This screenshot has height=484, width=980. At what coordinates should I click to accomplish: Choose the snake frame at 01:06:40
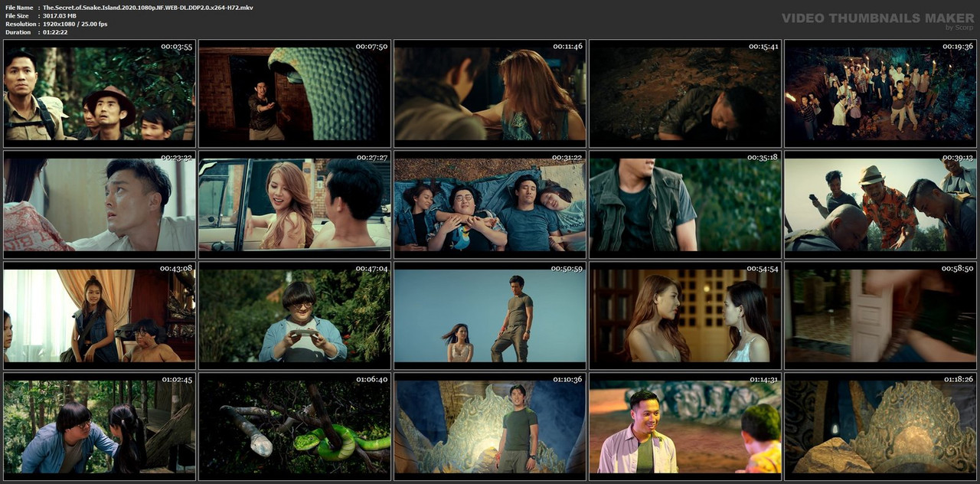point(295,427)
